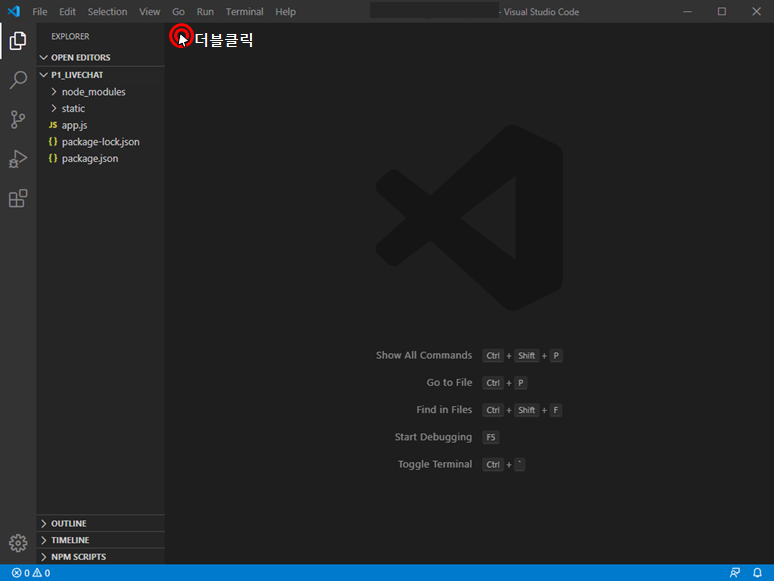
Task: Maximize the Visual Studio Code window
Action: [722, 11]
